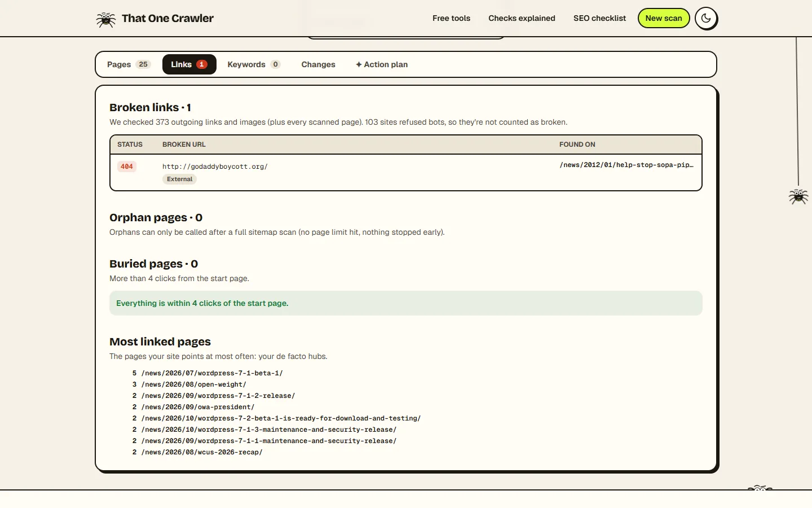Open the SEO checklist page

(599, 18)
